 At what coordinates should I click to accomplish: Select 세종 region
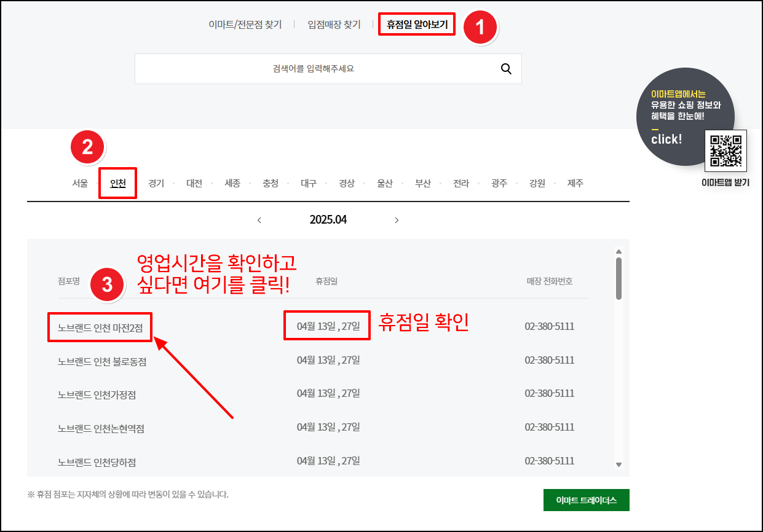(232, 183)
